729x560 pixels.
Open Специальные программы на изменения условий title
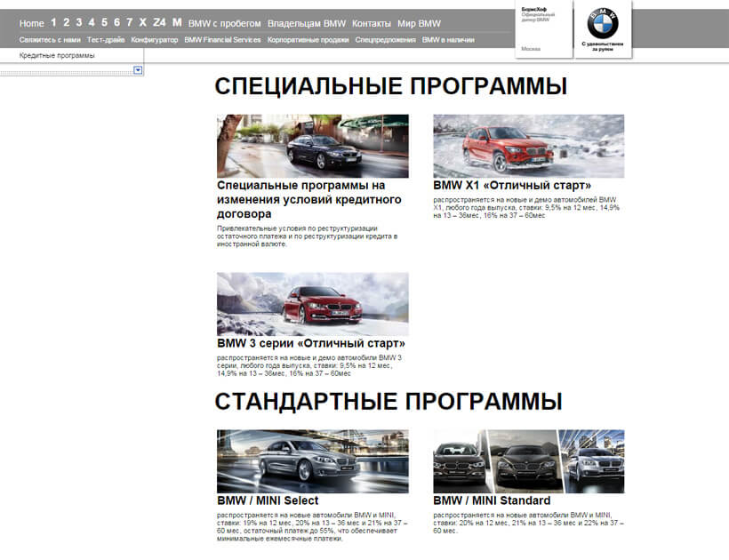(x=309, y=199)
